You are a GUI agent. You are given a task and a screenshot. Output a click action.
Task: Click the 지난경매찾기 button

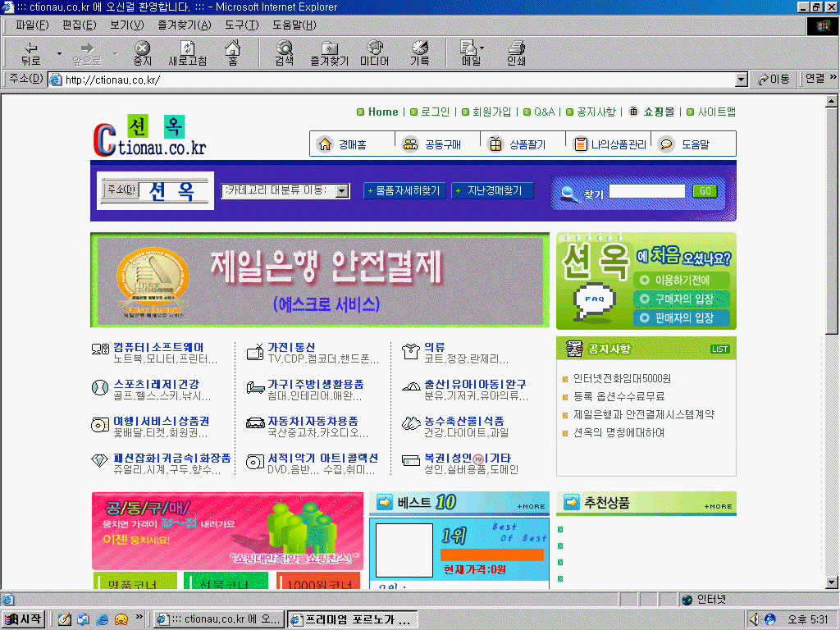click(x=492, y=190)
